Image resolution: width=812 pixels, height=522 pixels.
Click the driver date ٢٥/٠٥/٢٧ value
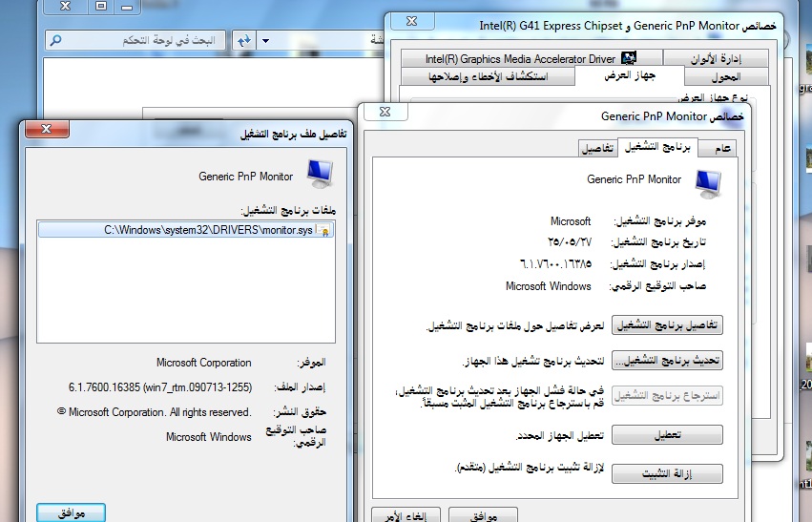(x=569, y=241)
